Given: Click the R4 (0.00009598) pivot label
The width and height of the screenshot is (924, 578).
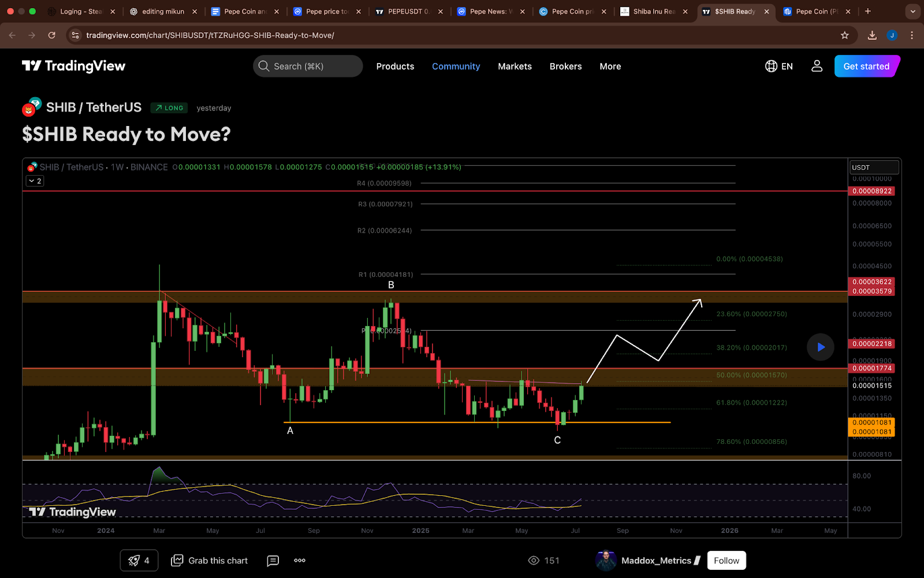Looking at the screenshot, I should (384, 183).
